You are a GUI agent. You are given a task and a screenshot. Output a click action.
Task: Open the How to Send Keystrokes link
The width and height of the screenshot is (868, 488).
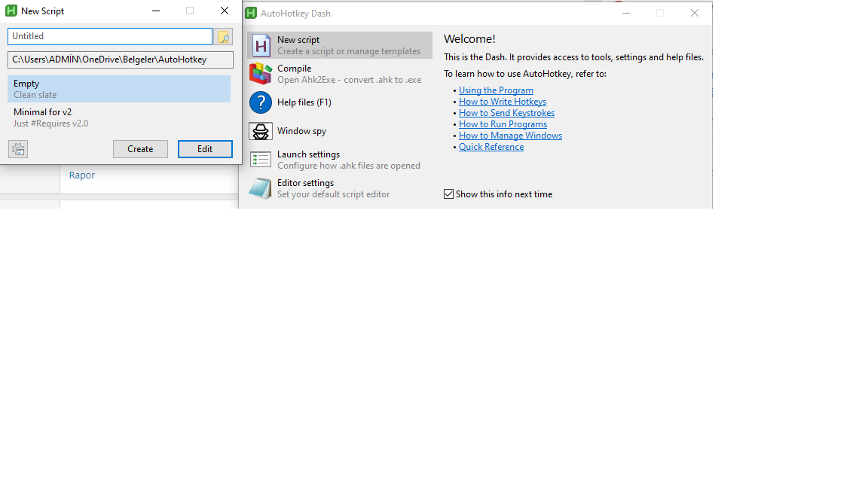coord(506,113)
